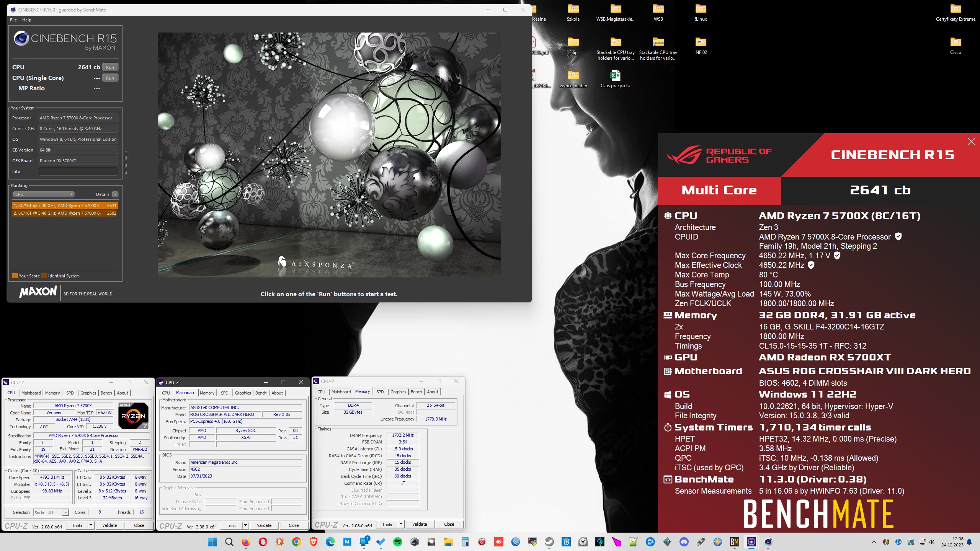Open Discord from the taskbar
980x551 pixels.
pyautogui.click(x=684, y=542)
